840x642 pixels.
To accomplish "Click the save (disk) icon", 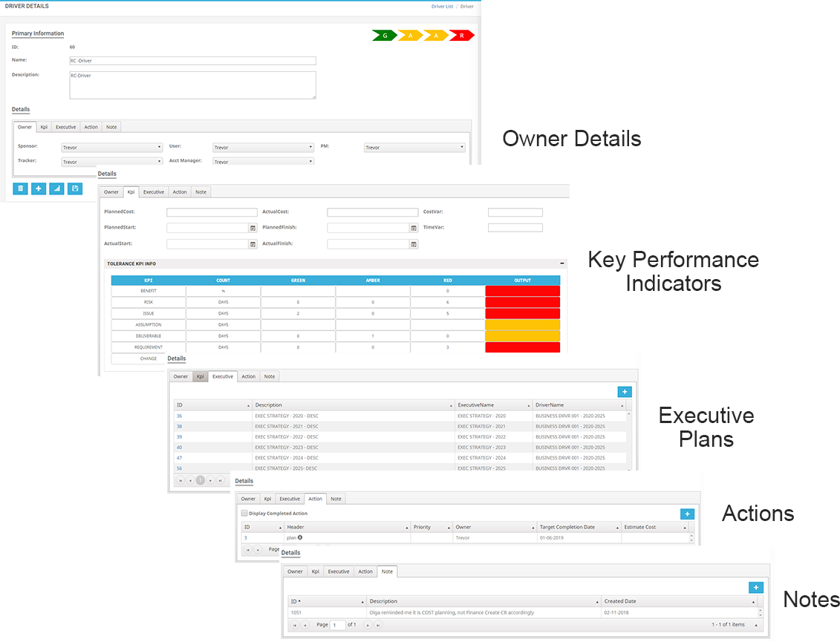I will tap(74, 189).
